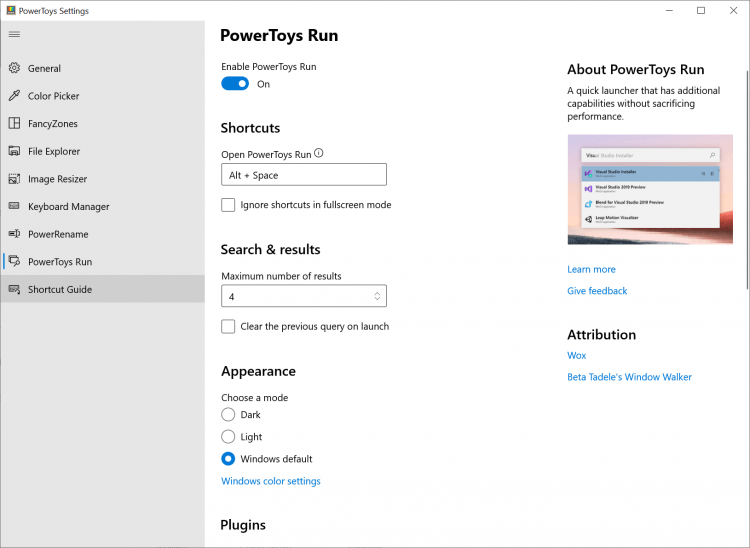The width and height of the screenshot is (750, 548).
Task: Click the Alt + Space shortcut field
Action: (303, 175)
